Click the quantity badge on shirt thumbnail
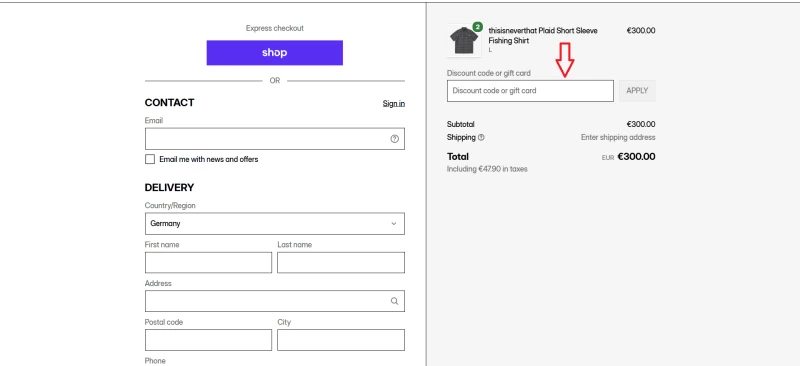 (478, 27)
